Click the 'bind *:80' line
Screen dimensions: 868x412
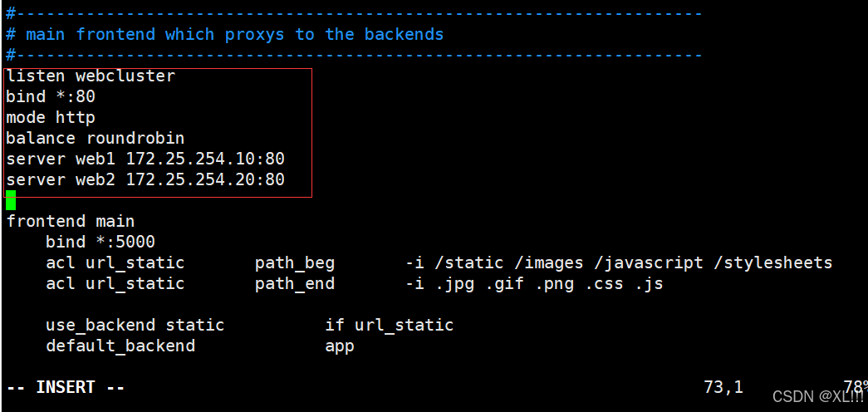click(x=51, y=97)
